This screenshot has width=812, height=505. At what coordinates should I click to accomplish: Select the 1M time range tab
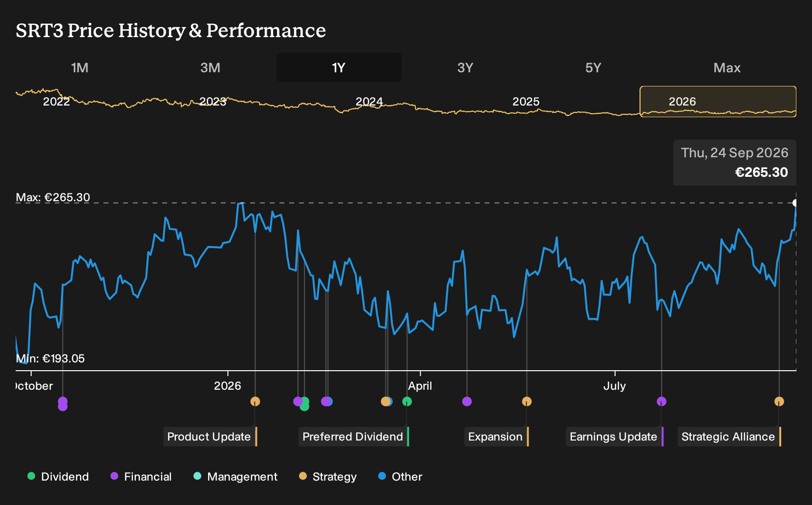coord(80,67)
